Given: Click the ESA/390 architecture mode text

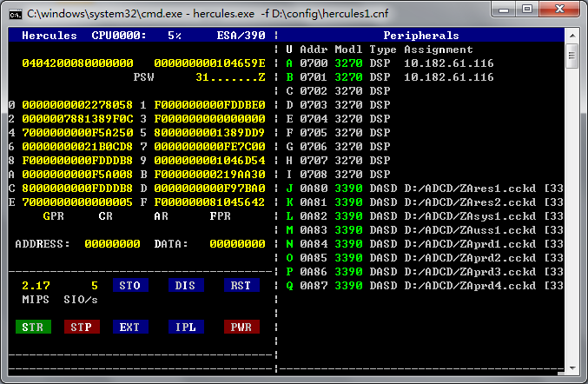Looking at the screenshot, I should click(241, 36).
